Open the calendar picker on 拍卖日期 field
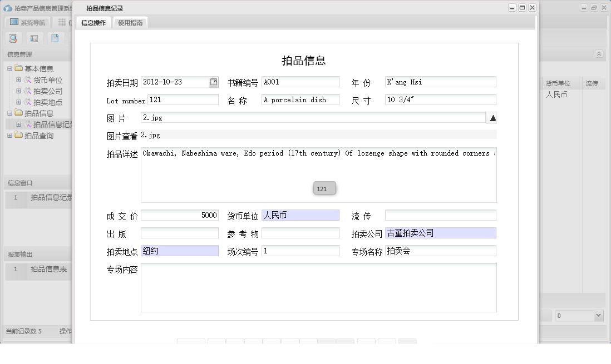Viewport: 611px width, 364px height. point(213,82)
